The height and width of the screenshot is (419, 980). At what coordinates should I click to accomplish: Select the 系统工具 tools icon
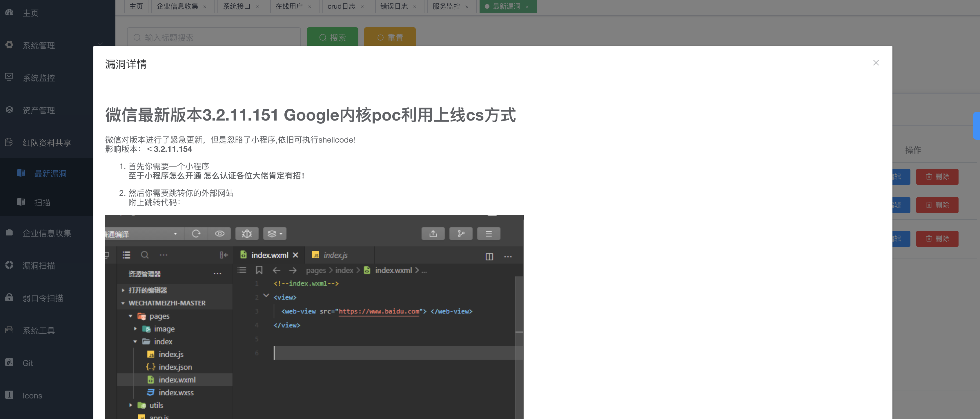(x=10, y=330)
